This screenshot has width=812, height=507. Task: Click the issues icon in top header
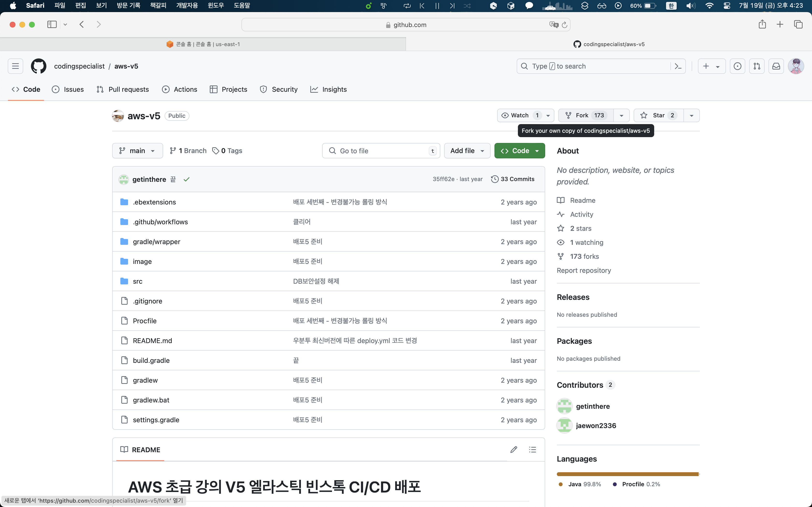click(x=737, y=66)
